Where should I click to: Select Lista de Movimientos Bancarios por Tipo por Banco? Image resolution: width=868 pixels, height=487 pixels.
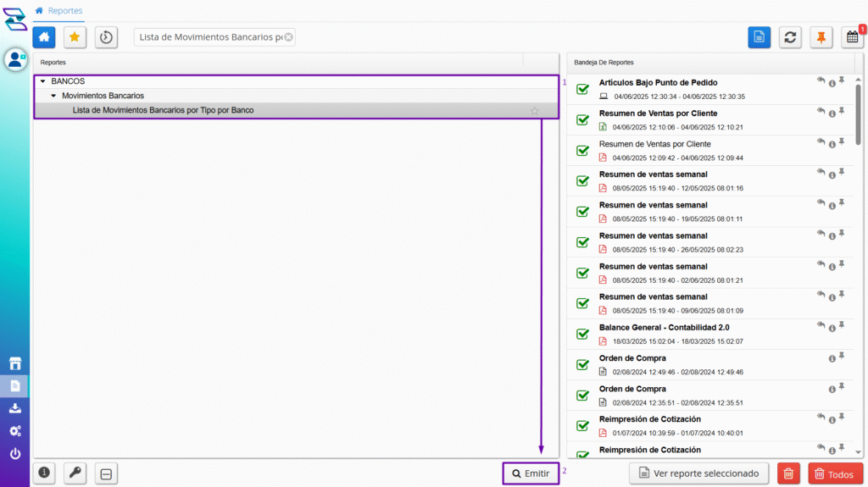click(x=163, y=110)
